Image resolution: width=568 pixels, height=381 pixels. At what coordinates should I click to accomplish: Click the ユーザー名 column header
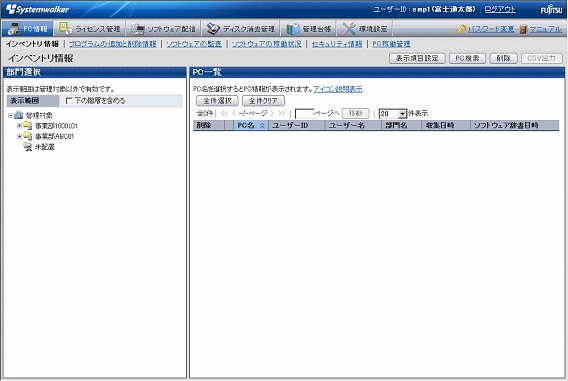353,125
